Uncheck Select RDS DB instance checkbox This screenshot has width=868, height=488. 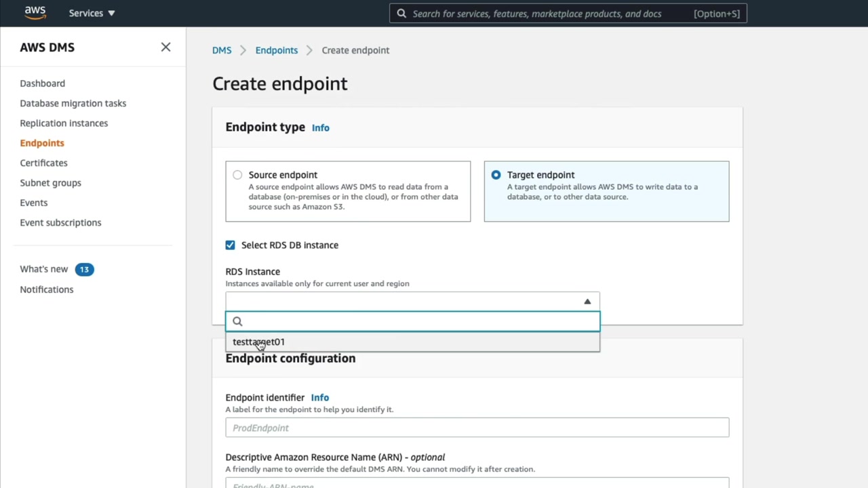click(x=231, y=245)
